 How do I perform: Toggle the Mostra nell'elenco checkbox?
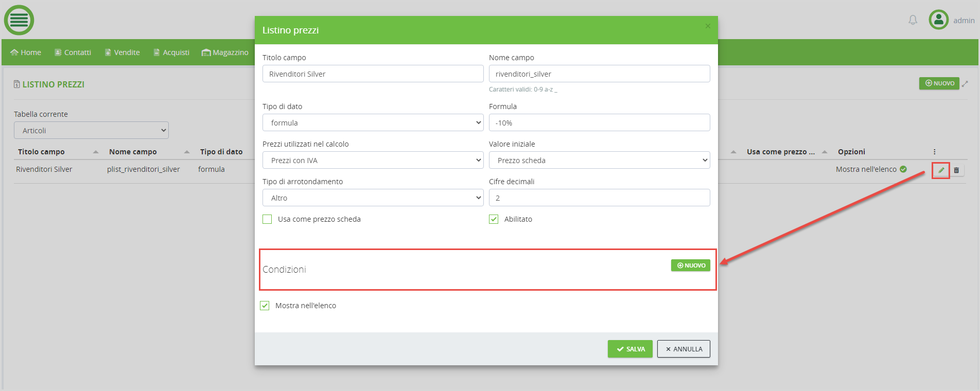click(265, 306)
